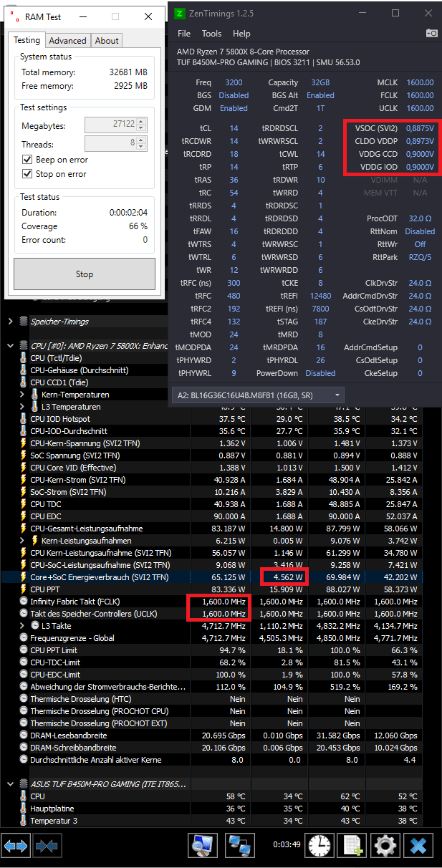Stop the running RAM Test
442x868 pixels.
tap(85, 274)
